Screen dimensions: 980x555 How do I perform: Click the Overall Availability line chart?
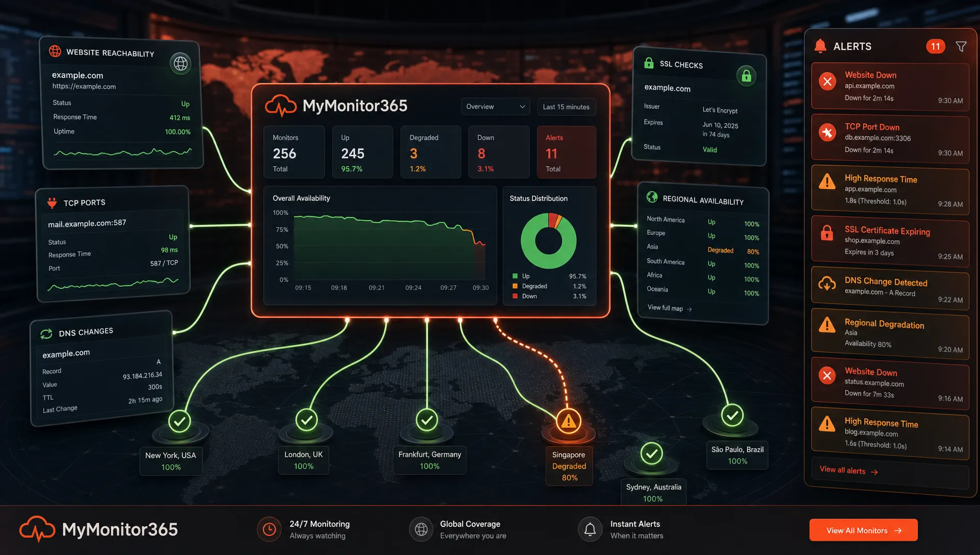tap(389, 247)
